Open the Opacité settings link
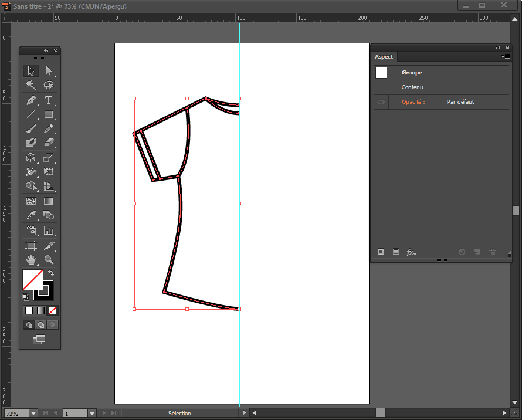Screen dimensions: 522x420 tap(413, 102)
